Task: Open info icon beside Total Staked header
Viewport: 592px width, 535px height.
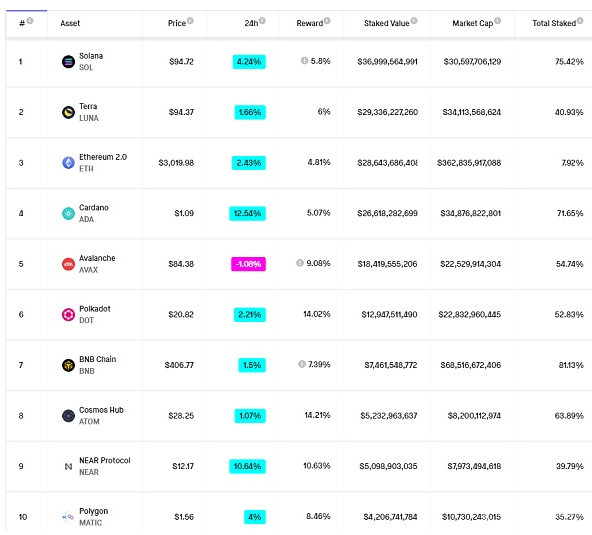Action: pyautogui.click(x=580, y=20)
